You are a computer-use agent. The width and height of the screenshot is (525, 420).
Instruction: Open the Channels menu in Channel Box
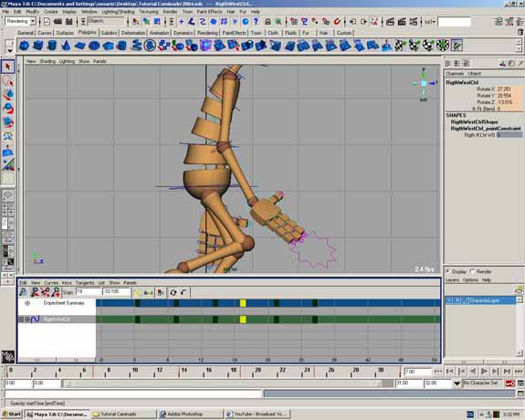(455, 73)
